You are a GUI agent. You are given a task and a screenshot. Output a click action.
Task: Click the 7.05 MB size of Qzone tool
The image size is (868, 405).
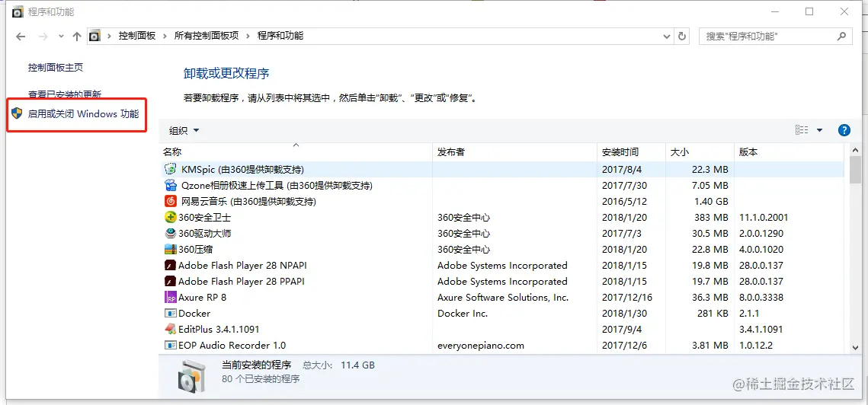[x=710, y=185]
